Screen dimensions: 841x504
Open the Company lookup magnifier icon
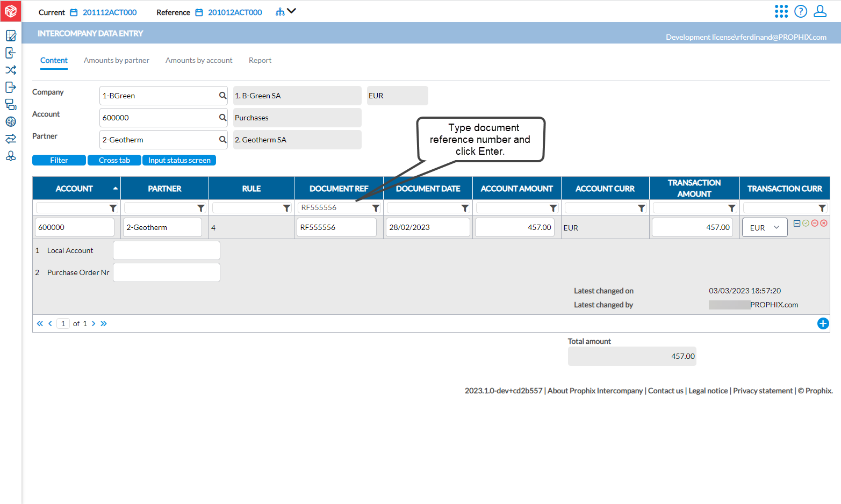click(x=222, y=95)
